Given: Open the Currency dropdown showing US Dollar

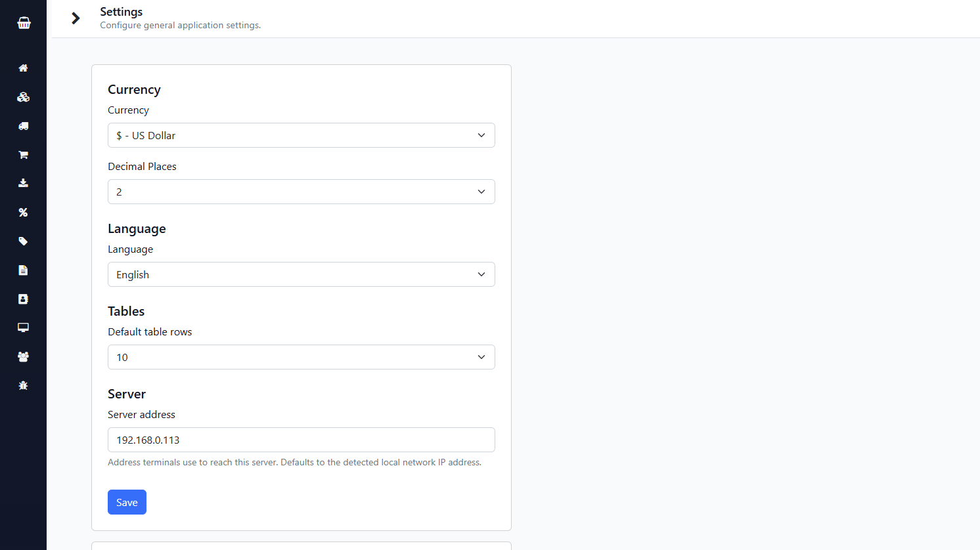Looking at the screenshot, I should [301, 135].
